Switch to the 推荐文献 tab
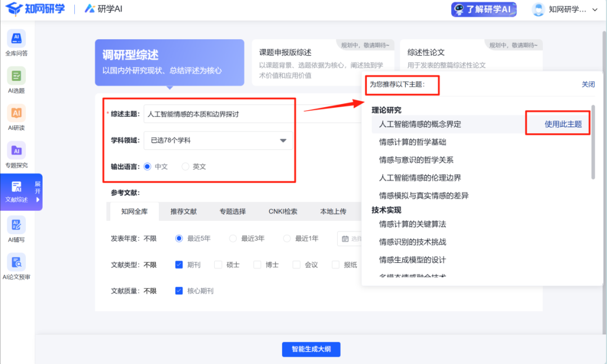Viewport: 607px width, 364px height. click(x=184, y=212)
